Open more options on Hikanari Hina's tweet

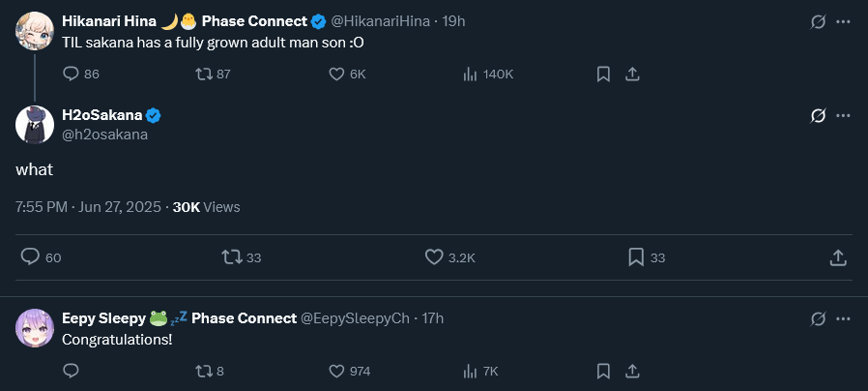843,20
